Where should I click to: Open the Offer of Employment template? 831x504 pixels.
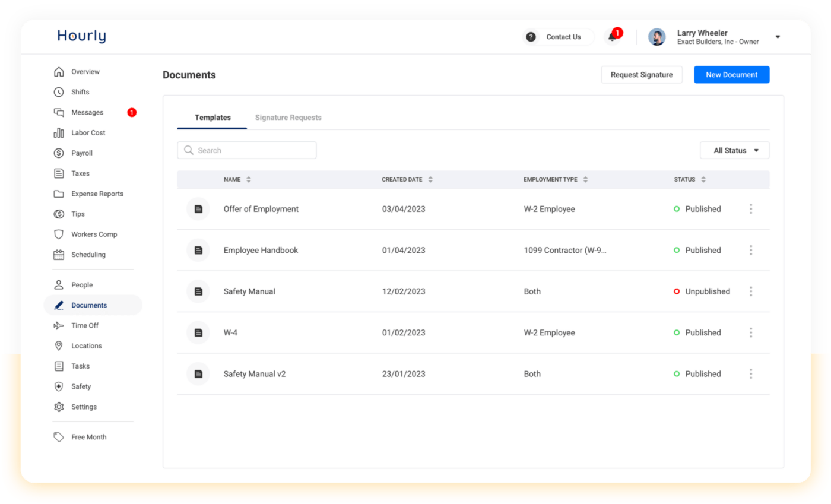261,209
